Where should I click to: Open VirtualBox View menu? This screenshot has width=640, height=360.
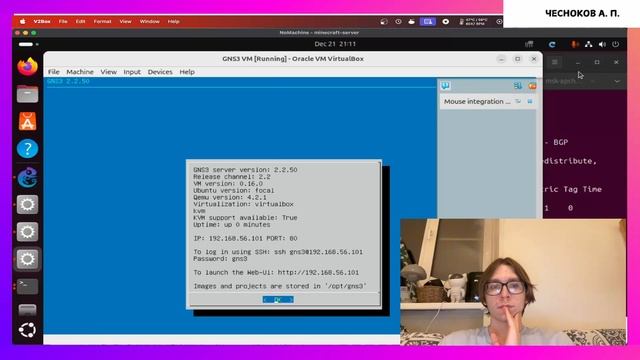(x=109, y=72)
